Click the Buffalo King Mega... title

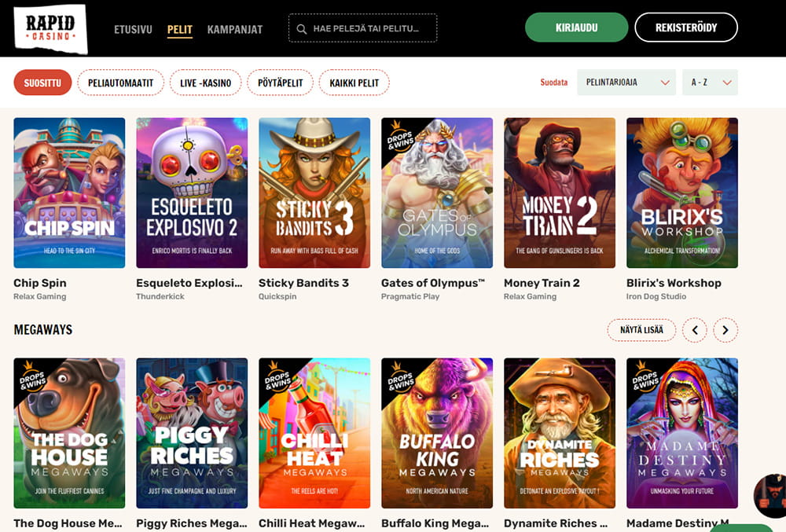tap(435, 523)
